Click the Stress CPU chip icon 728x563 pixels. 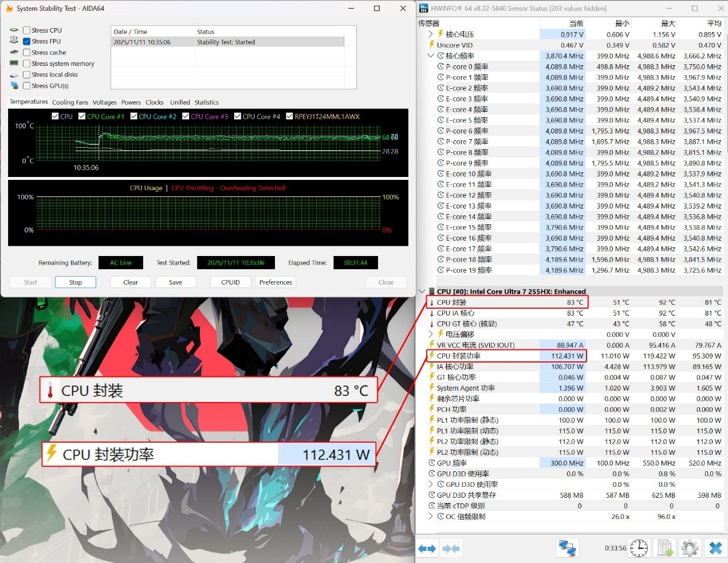[x=14, y=30]
